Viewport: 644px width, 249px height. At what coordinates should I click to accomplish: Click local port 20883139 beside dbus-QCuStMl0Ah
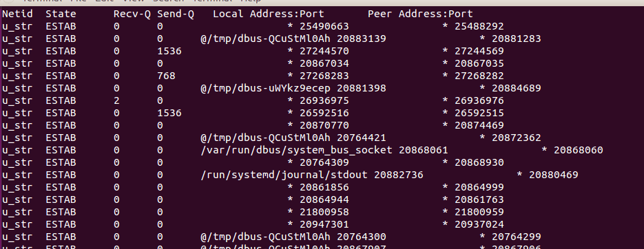[362, 39]
